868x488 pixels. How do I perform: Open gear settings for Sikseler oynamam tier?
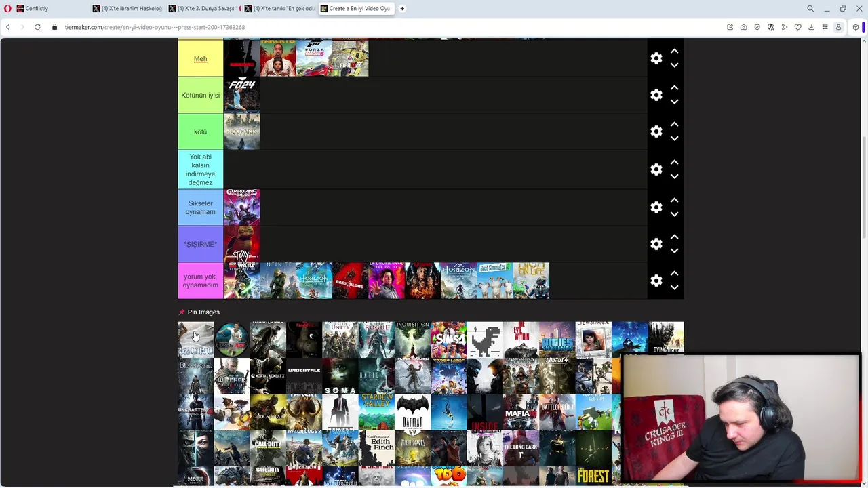tap(656, 207)
